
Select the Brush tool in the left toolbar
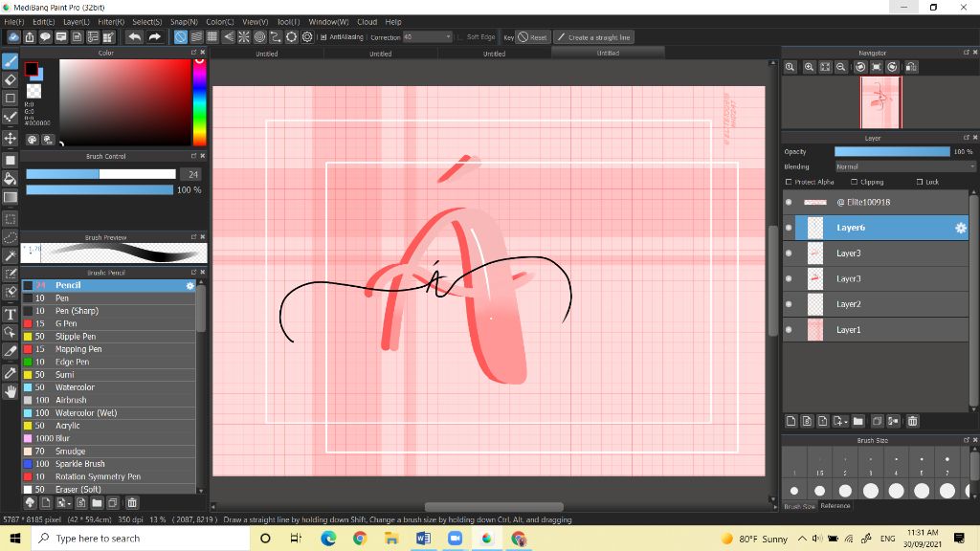tap(10, 61)
